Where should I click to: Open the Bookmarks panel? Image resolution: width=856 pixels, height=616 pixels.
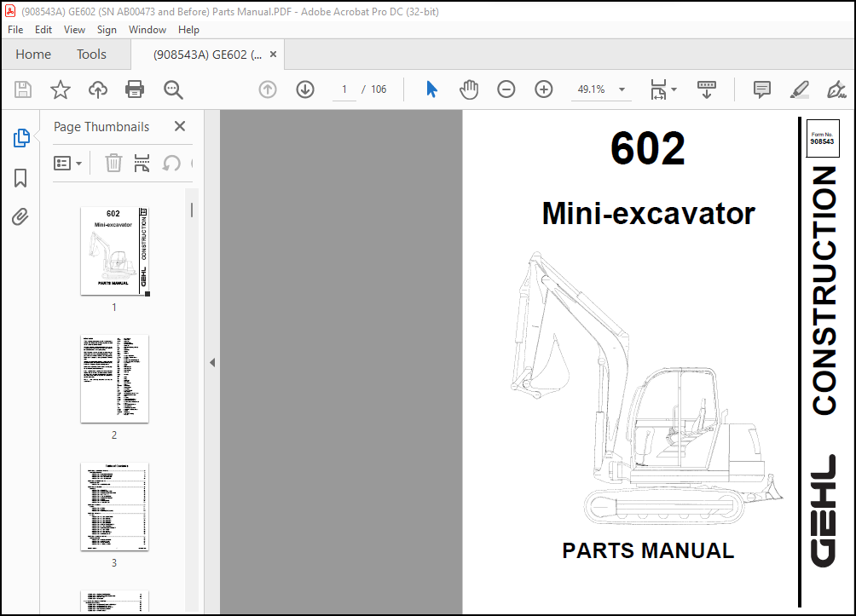click(20, 178)
